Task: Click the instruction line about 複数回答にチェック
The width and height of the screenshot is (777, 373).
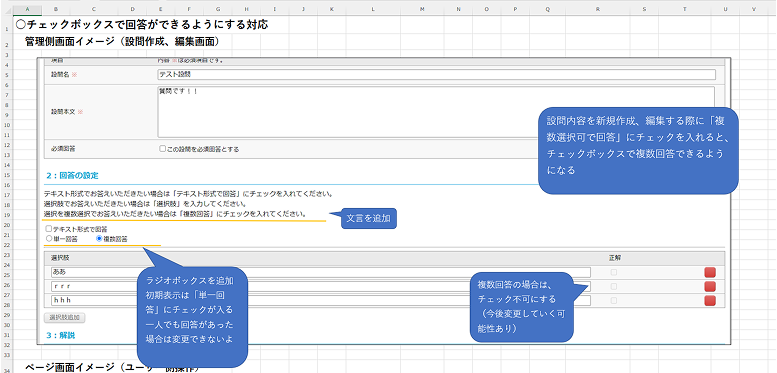Action: click(x=174, y=214)
